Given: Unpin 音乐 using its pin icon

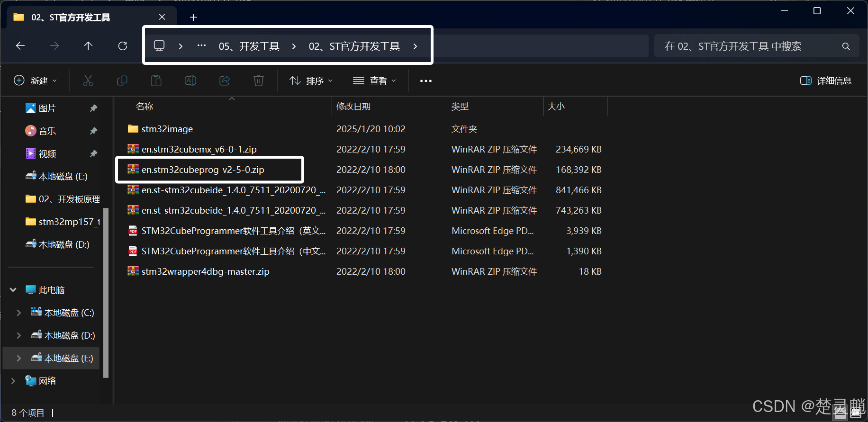Looking at the screenshot, I should [93, 131].
